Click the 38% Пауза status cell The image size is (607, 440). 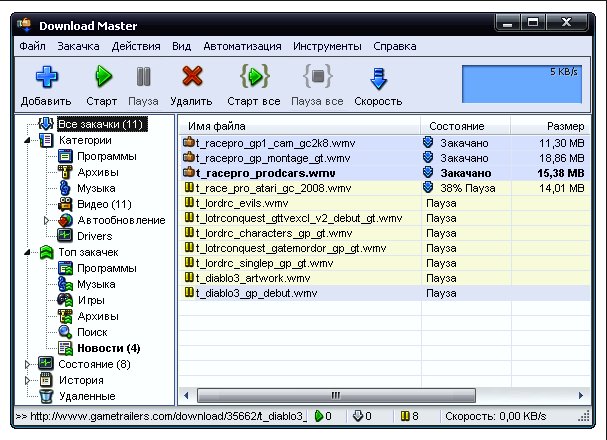click(466, 188)
